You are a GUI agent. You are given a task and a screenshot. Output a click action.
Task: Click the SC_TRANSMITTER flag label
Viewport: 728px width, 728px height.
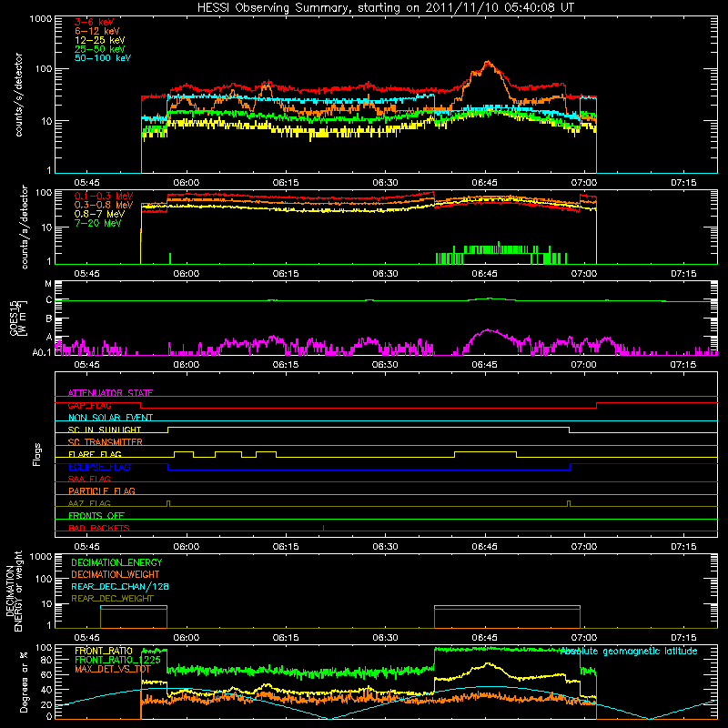pos(105,442)
